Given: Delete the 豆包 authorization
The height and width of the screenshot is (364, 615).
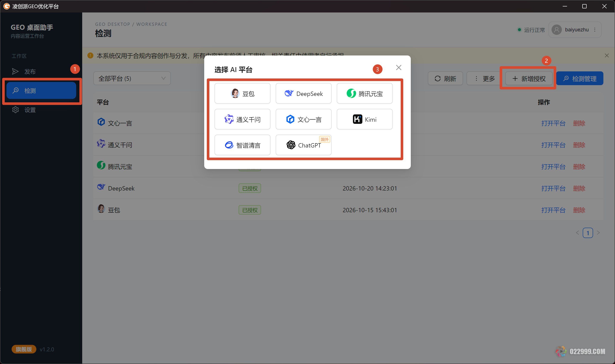Looking at the screenshot, I should point(579,210).
